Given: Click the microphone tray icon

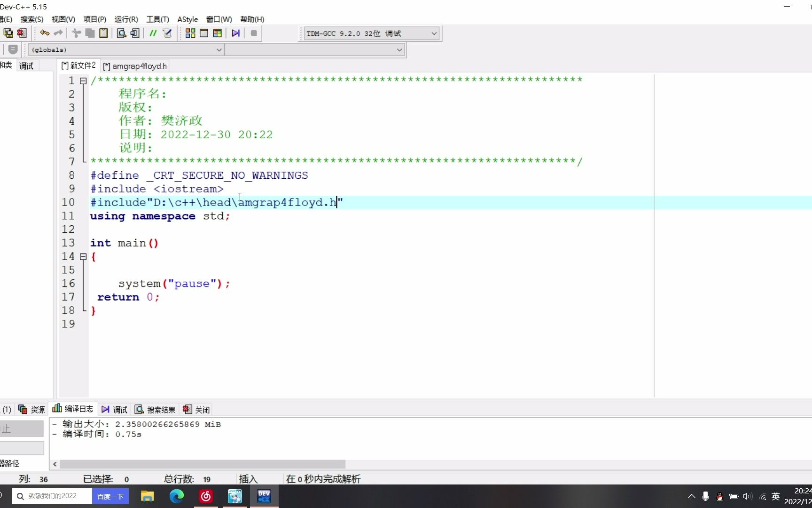Looking at the screenshot, I should tap(705, 496).
